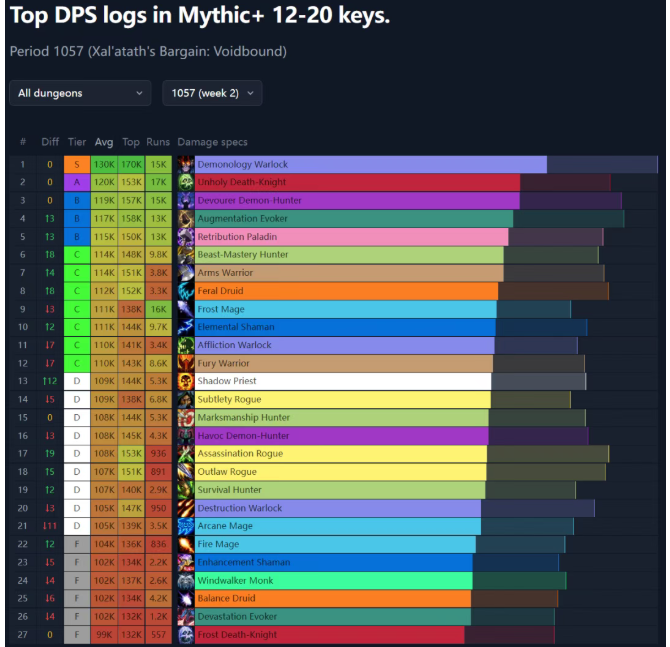Sort by the Runs column header

[158, 142]
